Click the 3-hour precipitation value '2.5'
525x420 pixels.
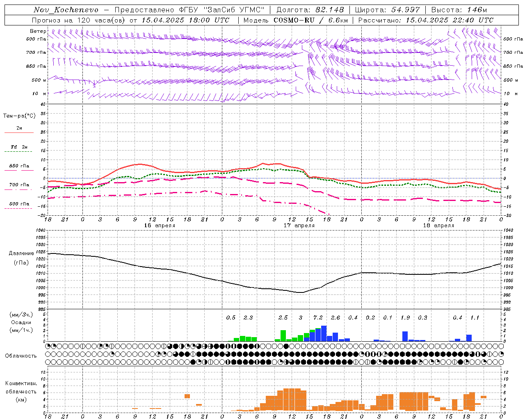pyautogui.click(x=283, y=318)
